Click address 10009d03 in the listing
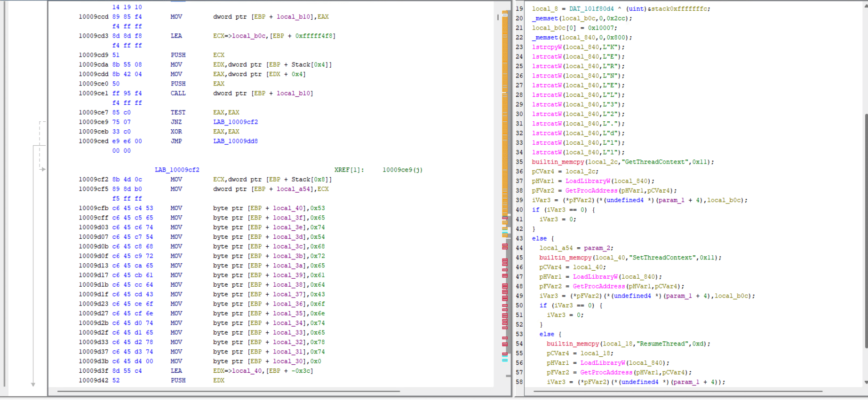This screenshot has height=400, width=868. 94,227
